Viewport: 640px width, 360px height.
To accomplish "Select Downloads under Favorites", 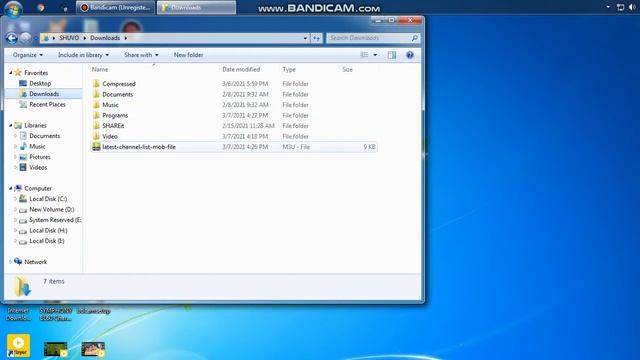I will pos(44,94).
